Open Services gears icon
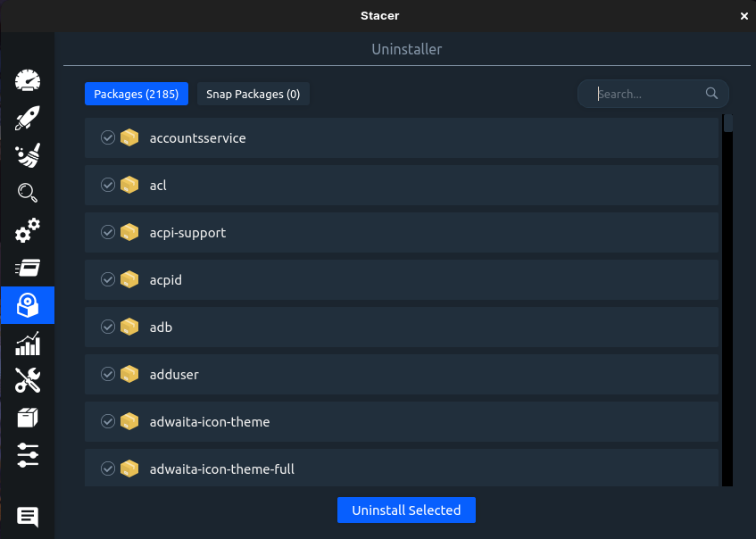This screenshot has height=539, width=756. coord(28,230)
